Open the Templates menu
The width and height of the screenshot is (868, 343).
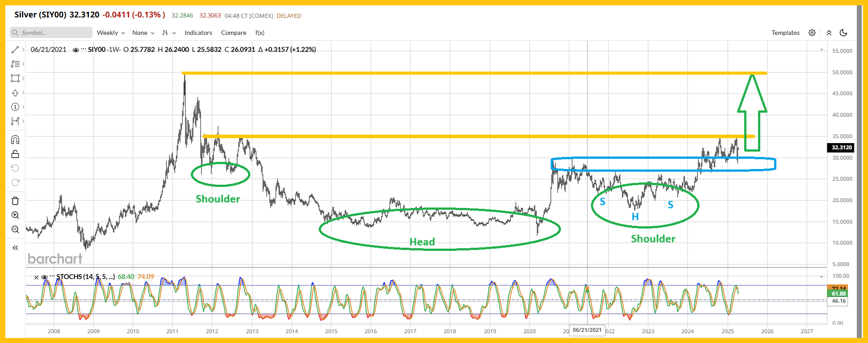pyautogui.click(x=785, y=33)
